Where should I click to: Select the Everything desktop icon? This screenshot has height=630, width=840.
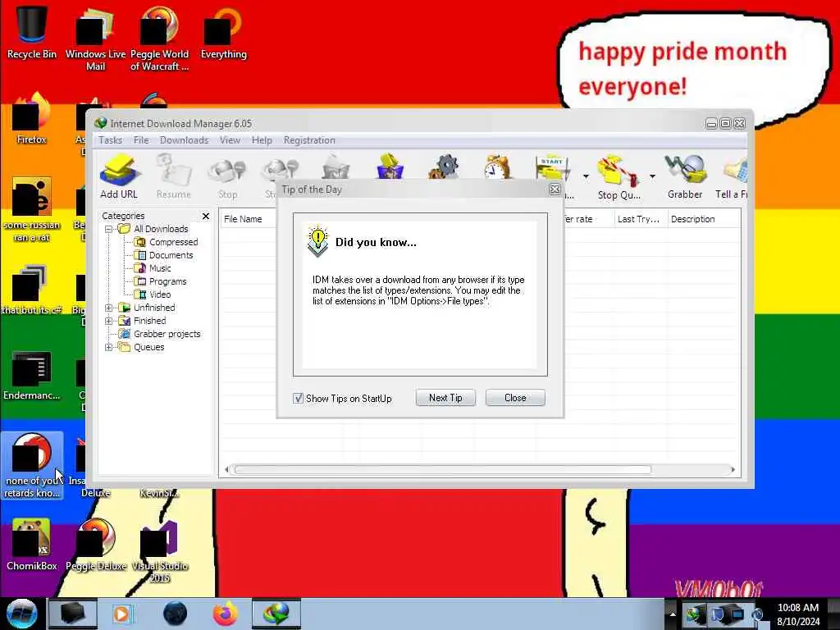(223, 33)
